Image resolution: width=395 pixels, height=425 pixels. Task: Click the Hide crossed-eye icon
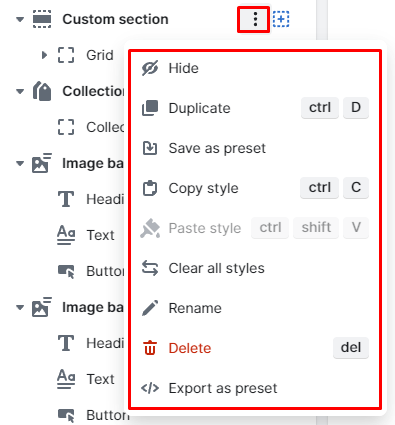[x=150, y=68]
